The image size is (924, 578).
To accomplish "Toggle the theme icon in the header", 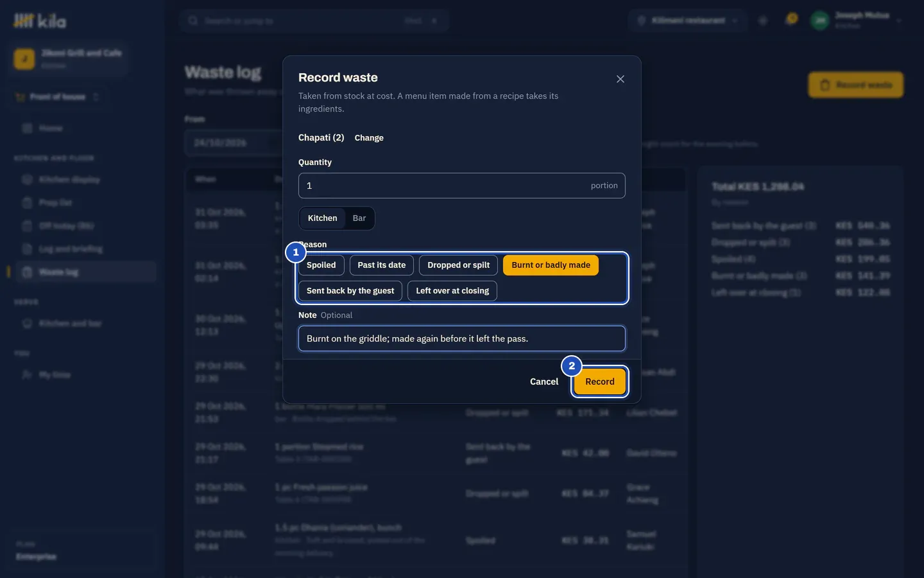I will coord(763,21).
